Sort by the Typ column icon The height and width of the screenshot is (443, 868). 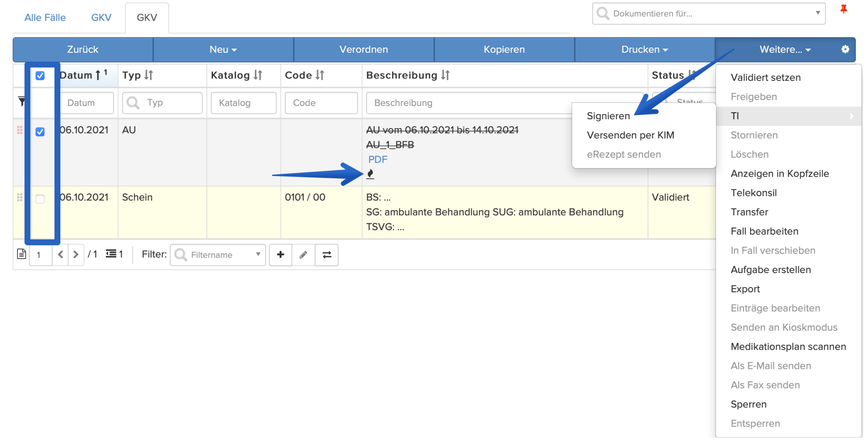[149, 75]
